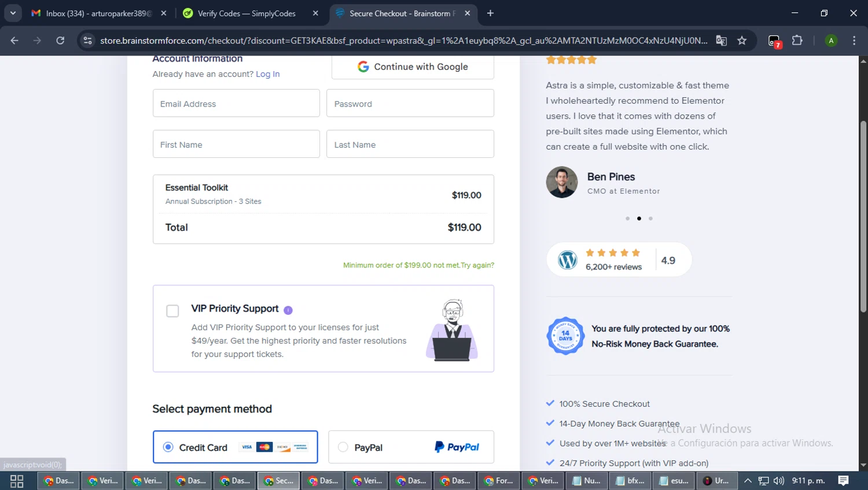
Task: Open a new browser tab
Action: click(490, 13)
